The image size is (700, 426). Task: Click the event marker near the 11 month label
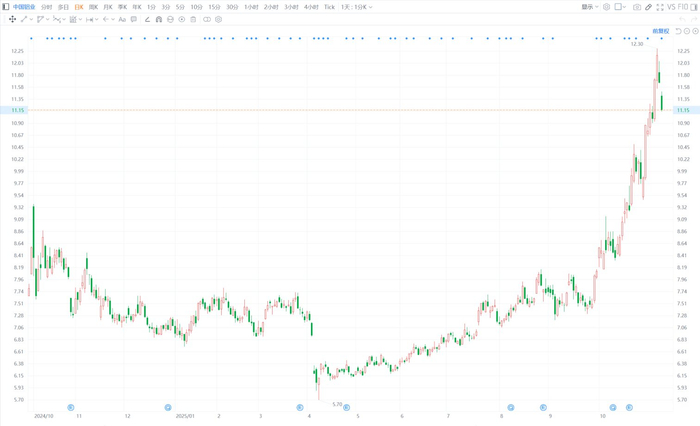pos(71,407)
